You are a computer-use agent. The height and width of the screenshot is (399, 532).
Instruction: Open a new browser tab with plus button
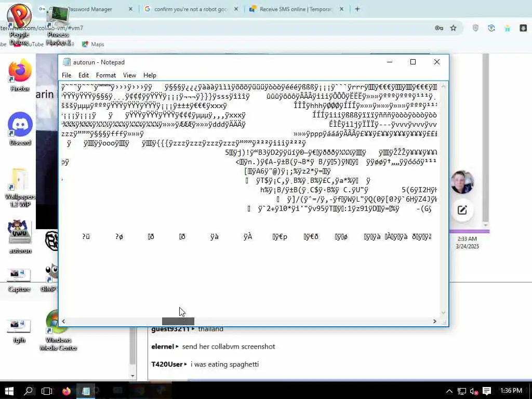pos(357,9)
